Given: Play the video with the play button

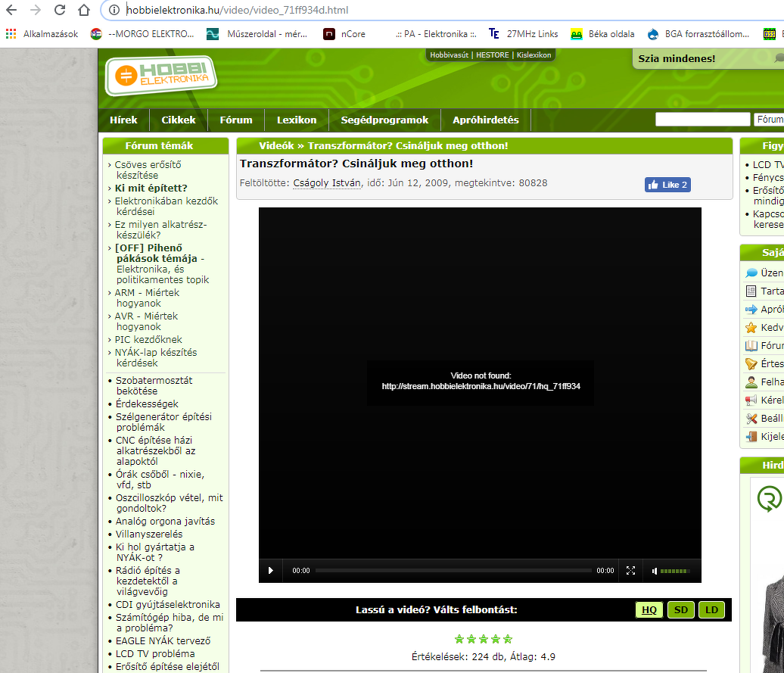Looking at the screenshot, I should click(x=270, y=571).
